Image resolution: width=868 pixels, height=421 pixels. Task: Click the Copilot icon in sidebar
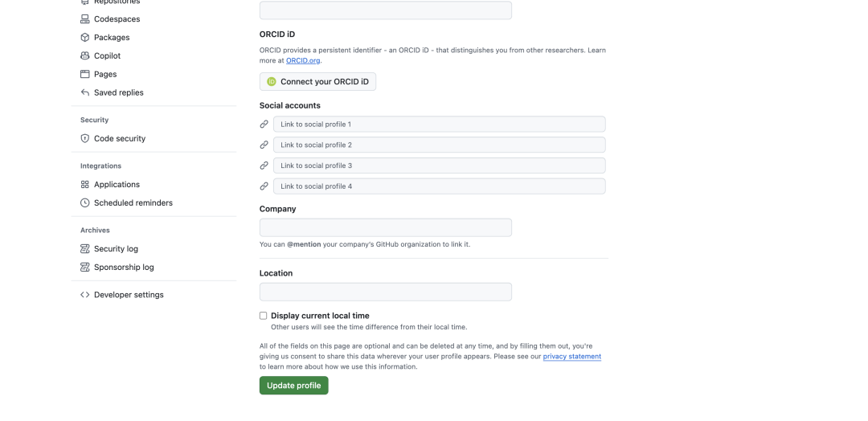tap(84, 56)
